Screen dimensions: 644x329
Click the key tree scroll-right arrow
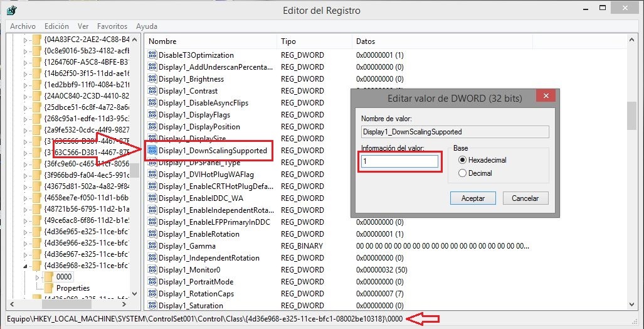pos(125,305)
